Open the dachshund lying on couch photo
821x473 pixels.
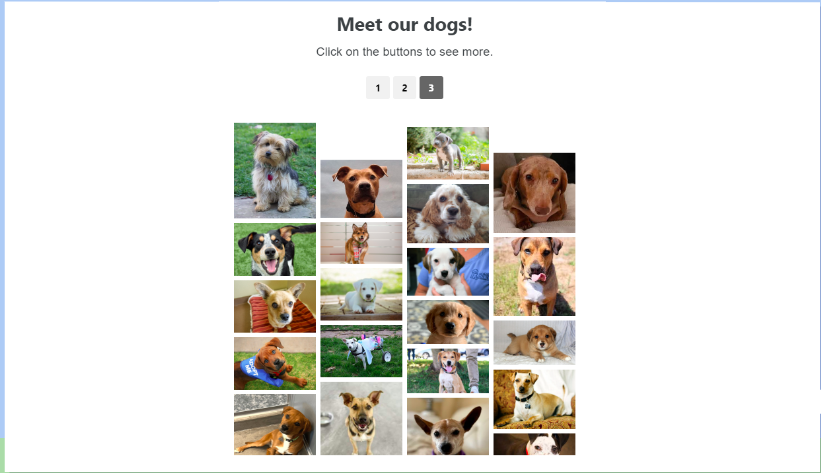pos(534,193)
